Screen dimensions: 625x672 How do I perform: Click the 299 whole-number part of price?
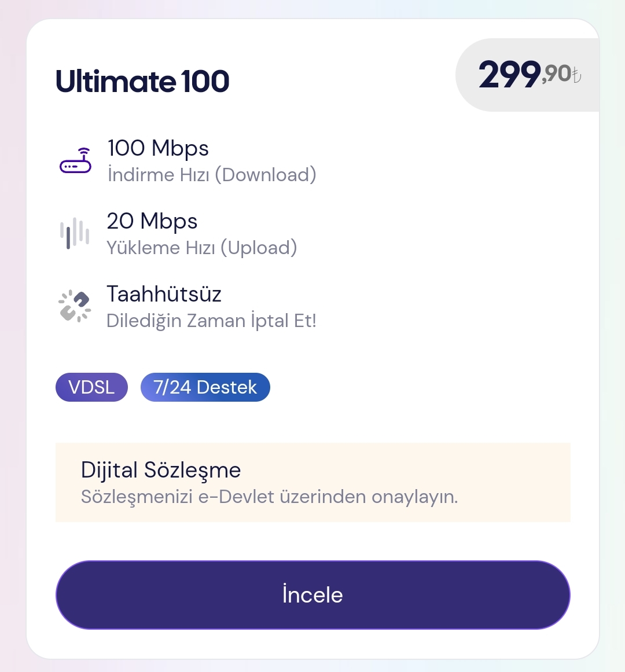(x=509, y=75)
